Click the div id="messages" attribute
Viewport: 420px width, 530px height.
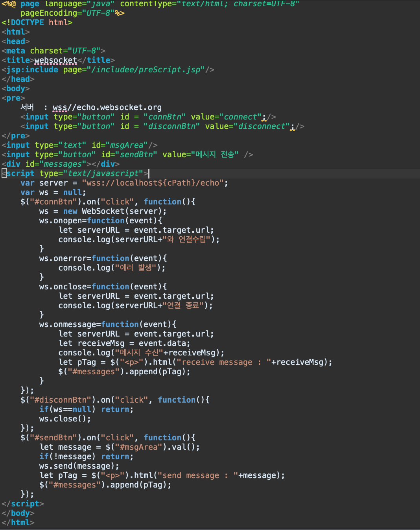tap(56, 164)
